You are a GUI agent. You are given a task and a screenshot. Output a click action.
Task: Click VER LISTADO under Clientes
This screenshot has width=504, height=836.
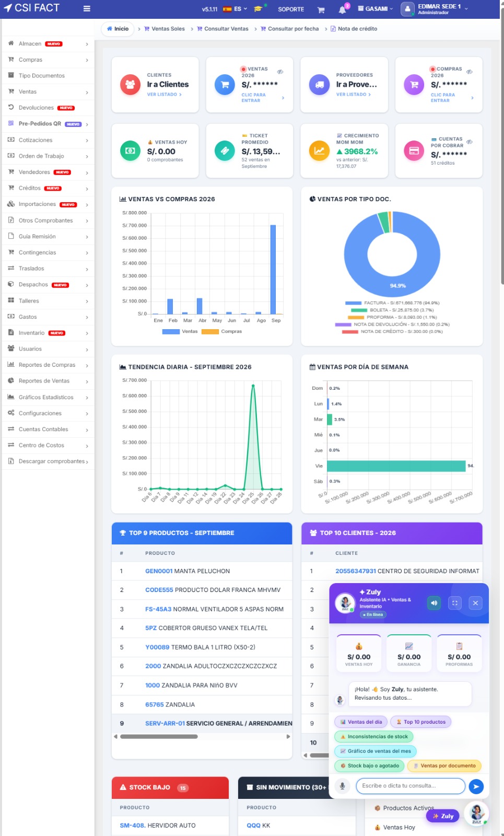tap(164, 95)
